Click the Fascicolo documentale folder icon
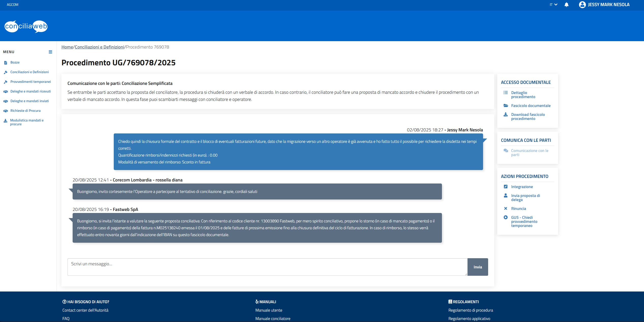Image resolution: width=644 pixels, height=322 pixels. tap(506, 105)
